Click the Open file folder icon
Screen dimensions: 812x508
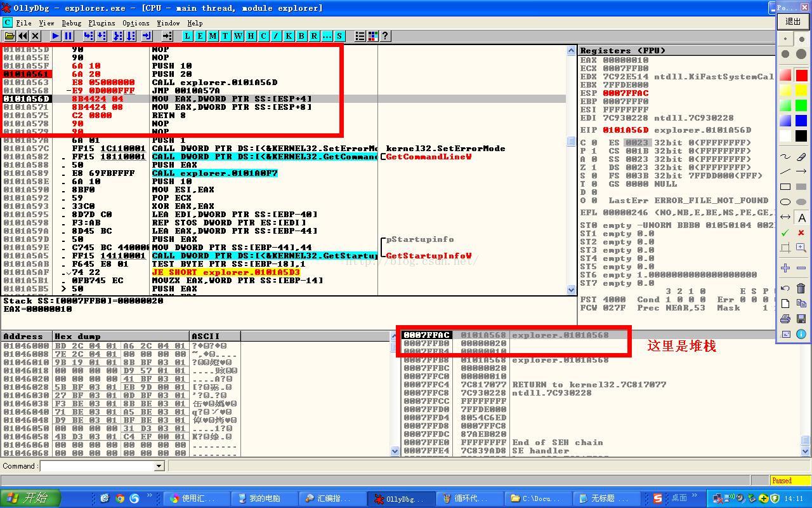[x=10, y=36]
